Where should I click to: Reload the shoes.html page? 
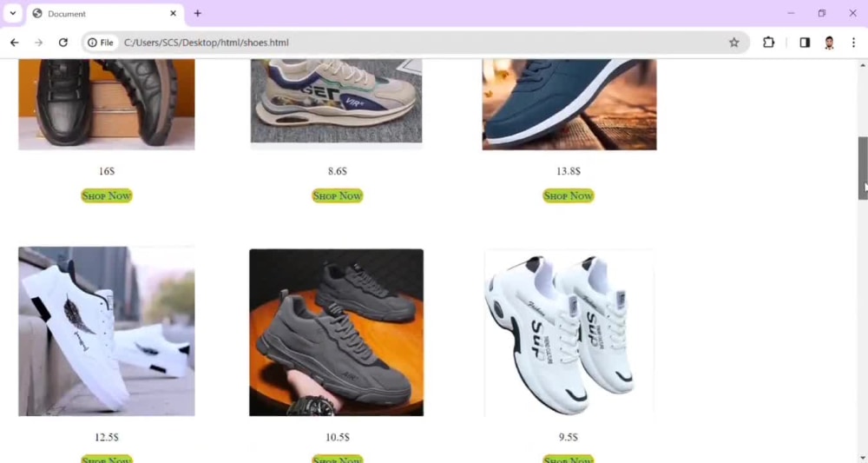tap(63, 43)
